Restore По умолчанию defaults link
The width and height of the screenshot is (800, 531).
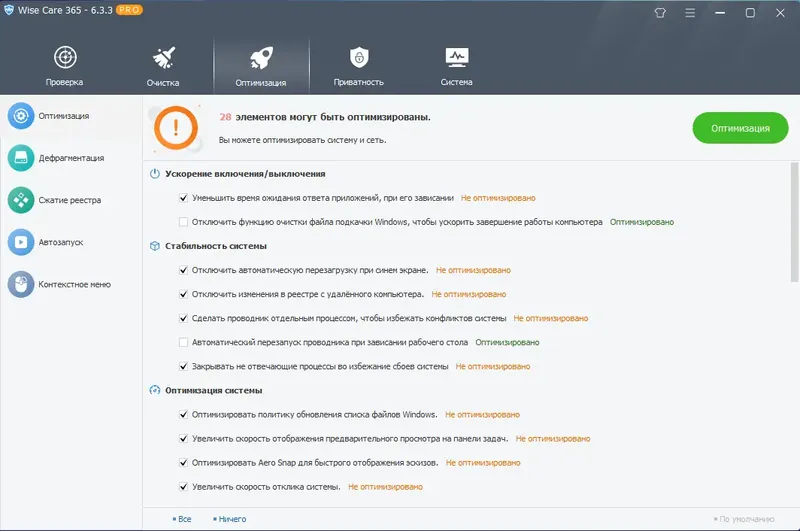[744, 519]
